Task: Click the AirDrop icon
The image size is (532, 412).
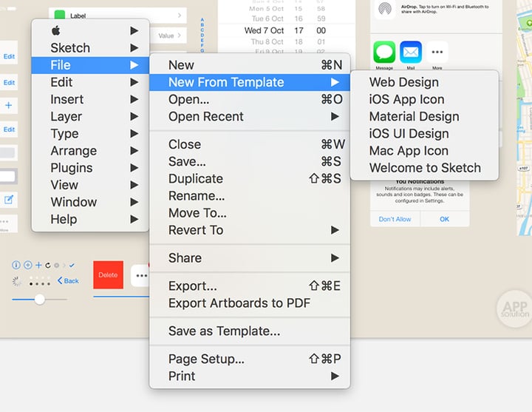Action: [x=385, y=9]
